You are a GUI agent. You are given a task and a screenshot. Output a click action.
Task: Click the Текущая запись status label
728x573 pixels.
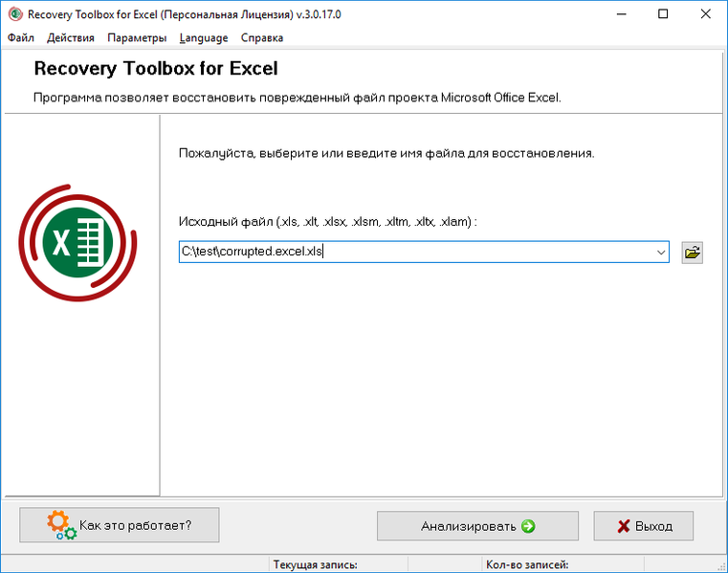tap(316, 564)
